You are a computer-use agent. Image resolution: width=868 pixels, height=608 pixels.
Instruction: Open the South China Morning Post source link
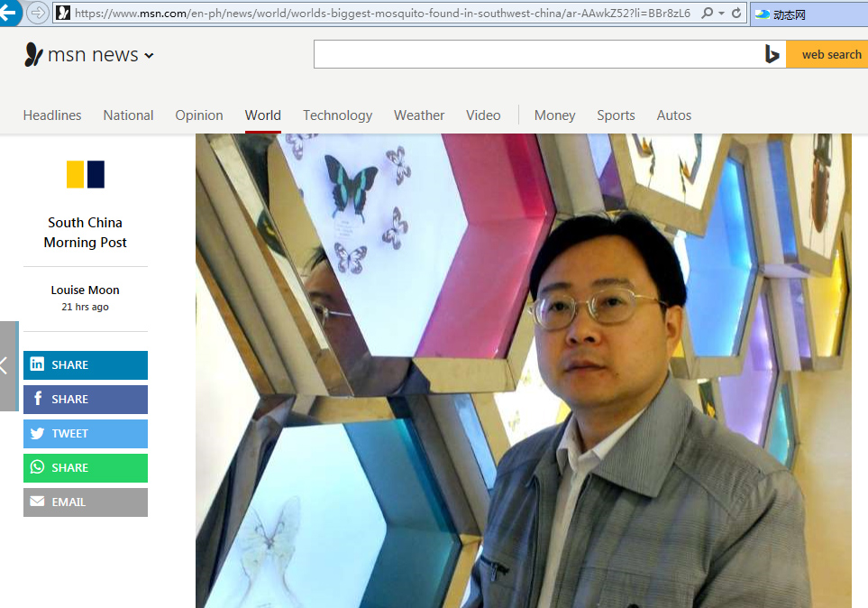tap(86, 232)
